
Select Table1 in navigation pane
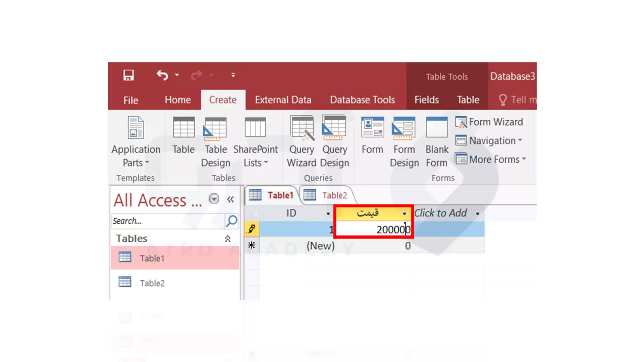(175, 258)
